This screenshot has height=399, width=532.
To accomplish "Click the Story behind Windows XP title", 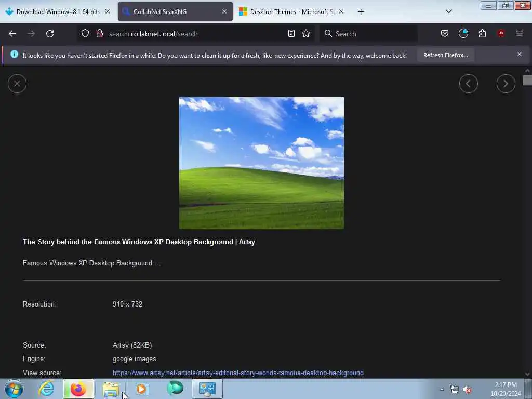I will pyautogui.click(x=139, y=242).
